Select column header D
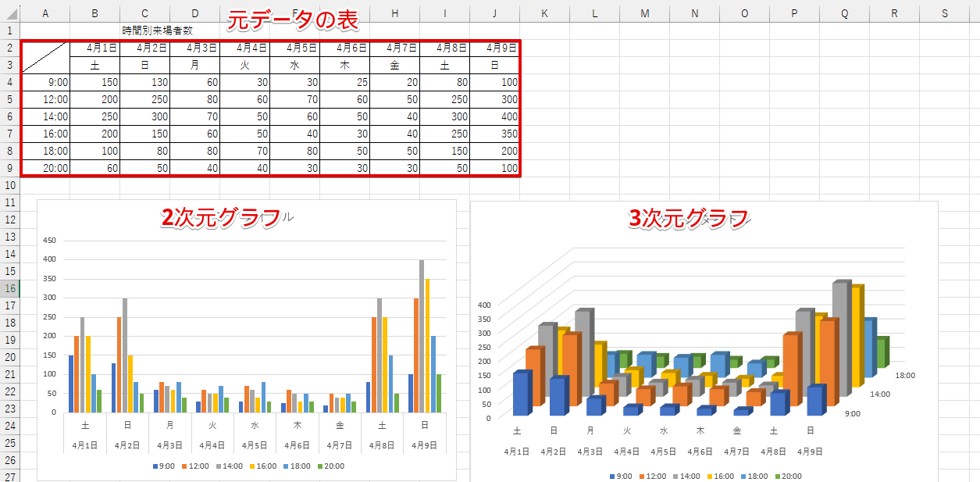This screenshot has width=980, height=482. (x=194, y=13)
